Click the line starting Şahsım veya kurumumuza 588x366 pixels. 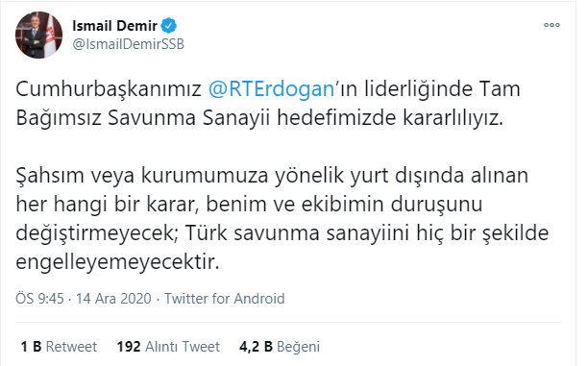pos(272,176)
